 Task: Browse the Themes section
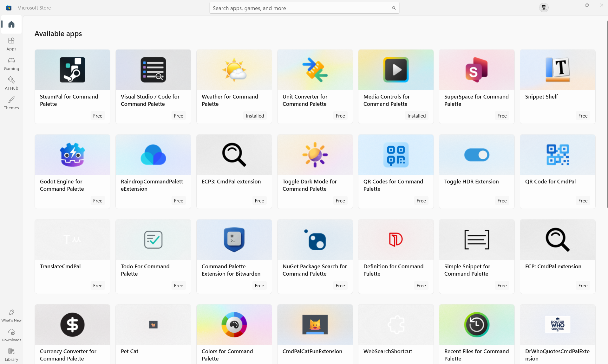[11, 103]
